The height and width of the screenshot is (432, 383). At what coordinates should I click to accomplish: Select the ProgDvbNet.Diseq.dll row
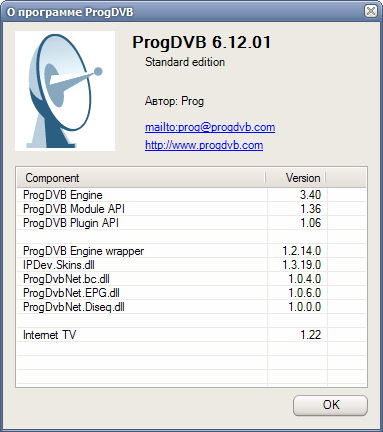[192, 307]
